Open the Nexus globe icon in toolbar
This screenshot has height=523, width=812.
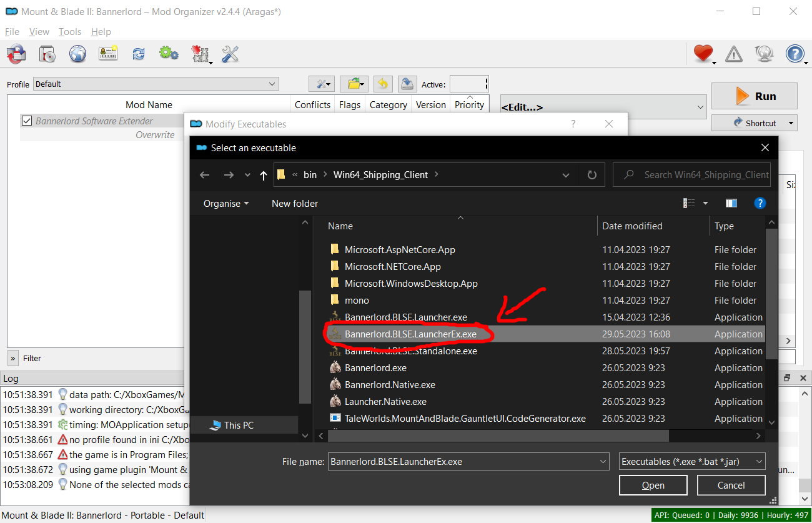pyautogui.click(x=77, y=54)
